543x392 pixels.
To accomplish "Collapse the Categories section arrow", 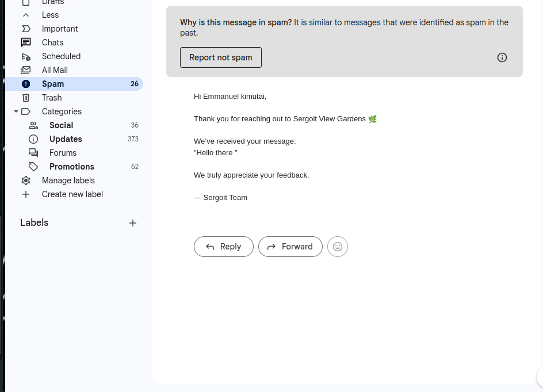I will coord(16,112).
